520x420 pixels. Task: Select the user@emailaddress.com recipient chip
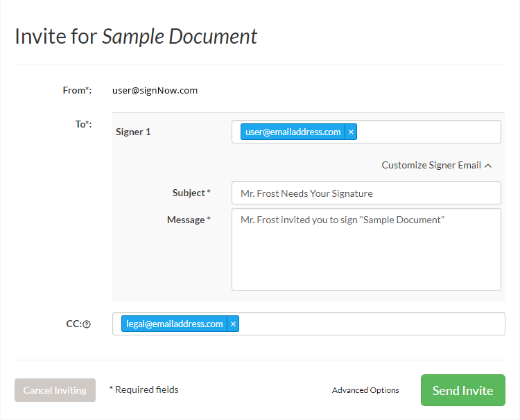pos(293,132)
